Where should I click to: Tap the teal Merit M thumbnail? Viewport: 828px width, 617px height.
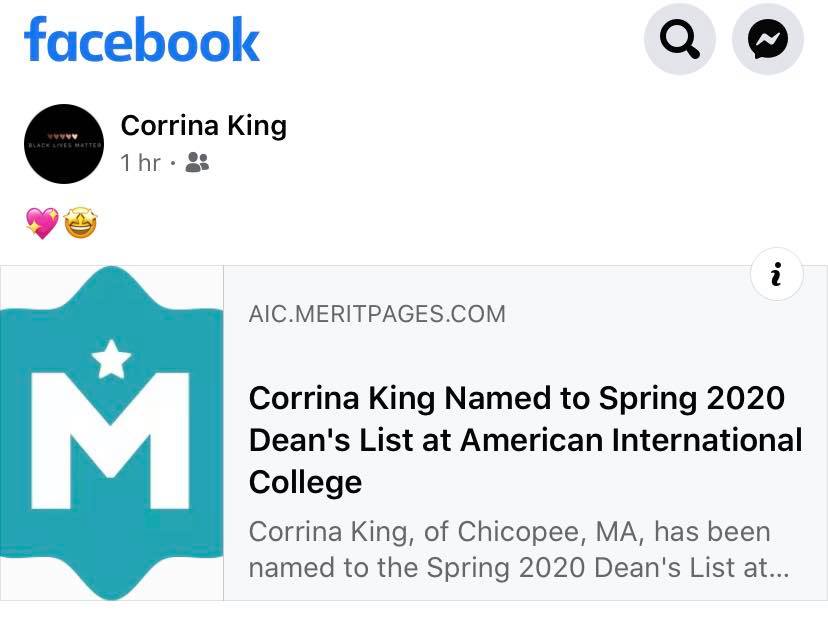point(111,433)
